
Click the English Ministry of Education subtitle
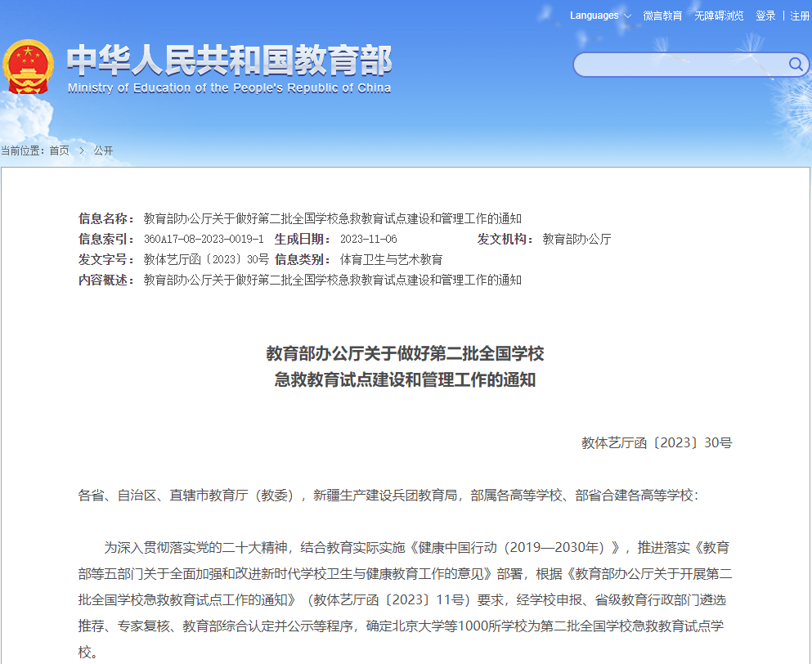[229, 88]
